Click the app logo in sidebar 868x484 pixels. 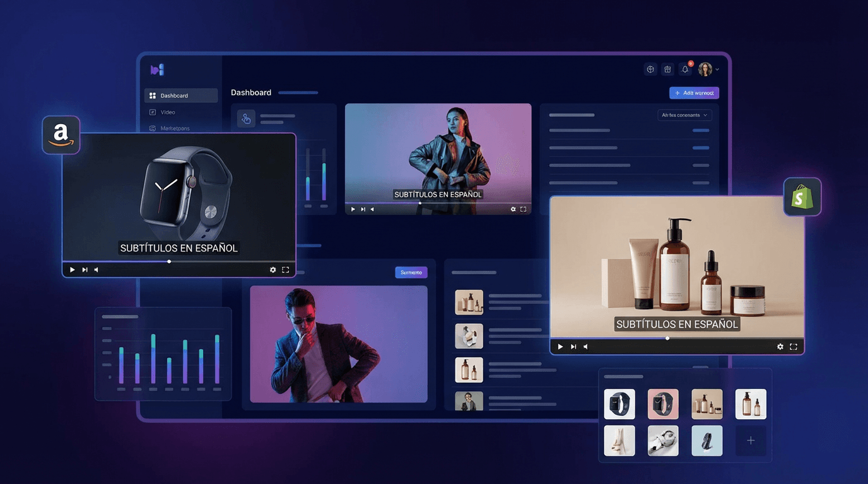[x=157, y=69]
